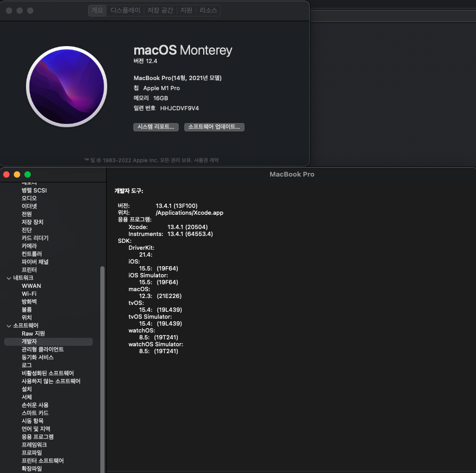Click the Instruments version 13.4.1 (64553.4)
This screenshot has height=473, width=476.
(190, 234)
